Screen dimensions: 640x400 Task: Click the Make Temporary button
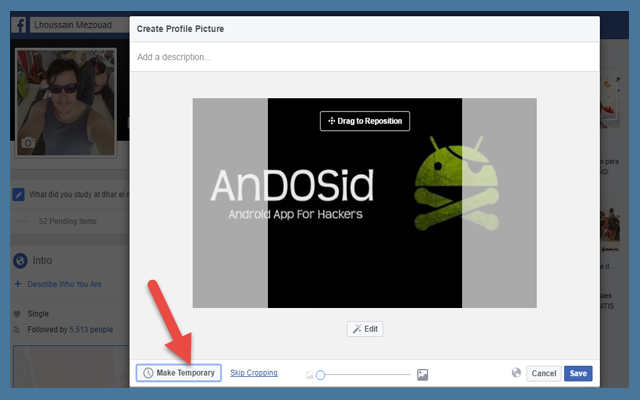click(x=179, y=373)
